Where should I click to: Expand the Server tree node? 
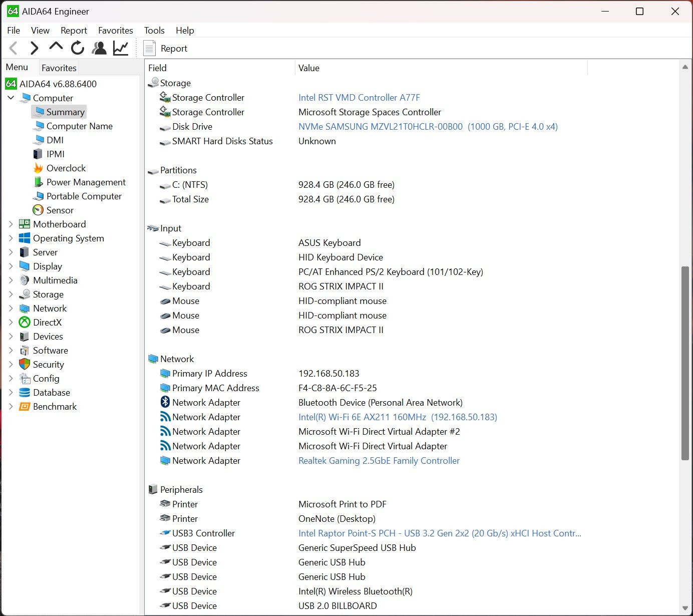click(x=11, y=252)
